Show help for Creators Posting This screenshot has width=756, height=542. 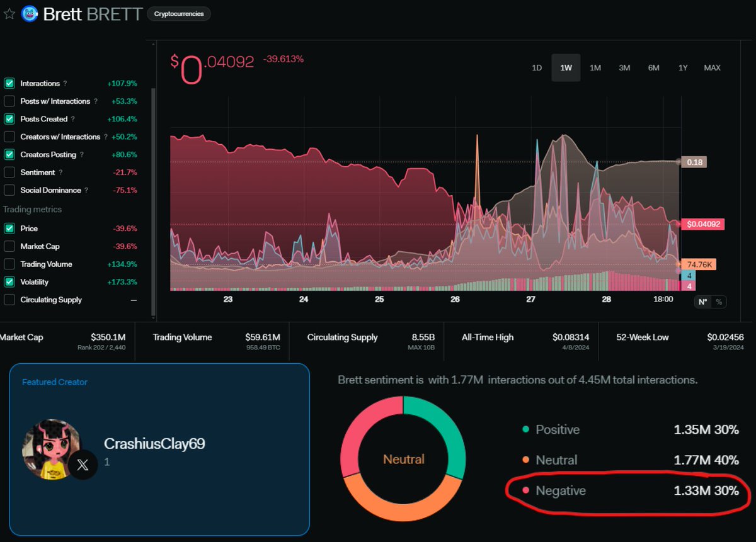pos(82,155)
